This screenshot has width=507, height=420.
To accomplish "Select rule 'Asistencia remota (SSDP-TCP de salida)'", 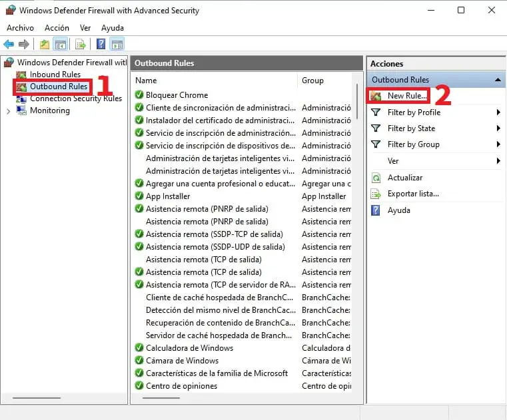I will click(x=214, y=234).
